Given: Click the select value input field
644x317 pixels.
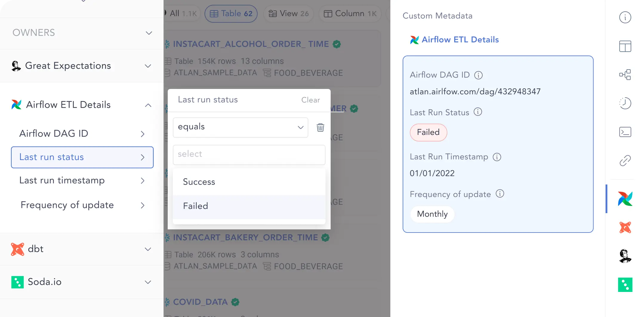Looking at the screenshot, I should pyautogui.click(x=249, y=155).
